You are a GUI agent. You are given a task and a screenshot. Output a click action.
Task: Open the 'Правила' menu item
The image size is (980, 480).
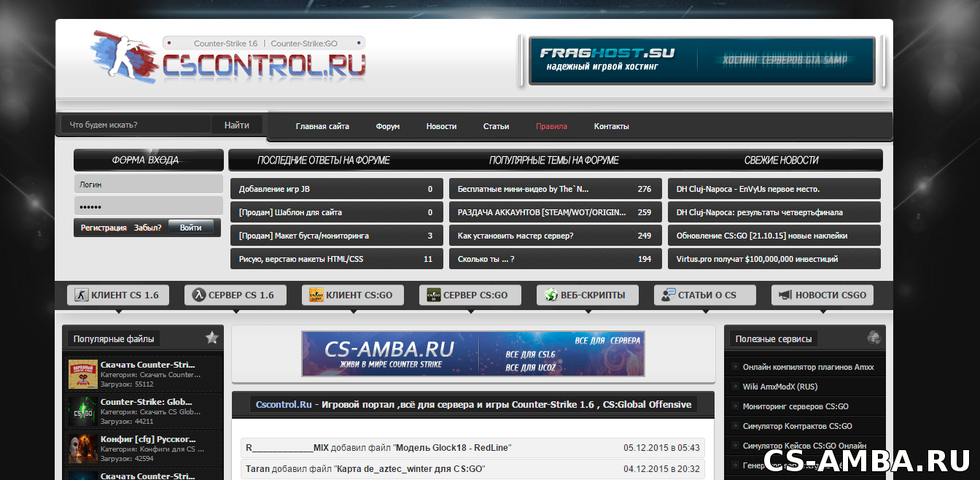551,126
